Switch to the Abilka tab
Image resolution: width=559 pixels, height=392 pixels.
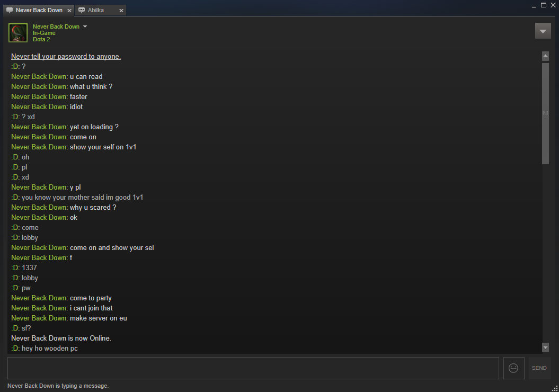101,11
